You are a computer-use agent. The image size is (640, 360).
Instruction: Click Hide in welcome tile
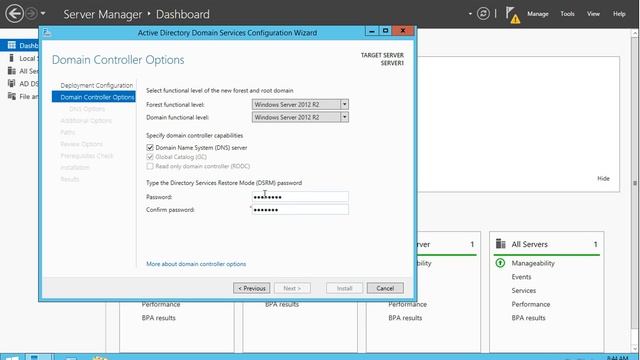[603, 178]
